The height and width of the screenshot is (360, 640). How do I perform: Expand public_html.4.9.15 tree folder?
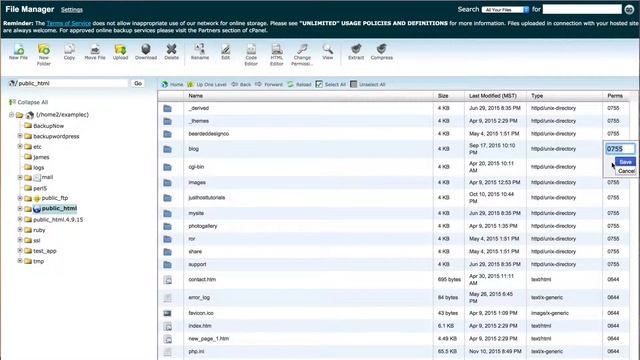(20, 219)
